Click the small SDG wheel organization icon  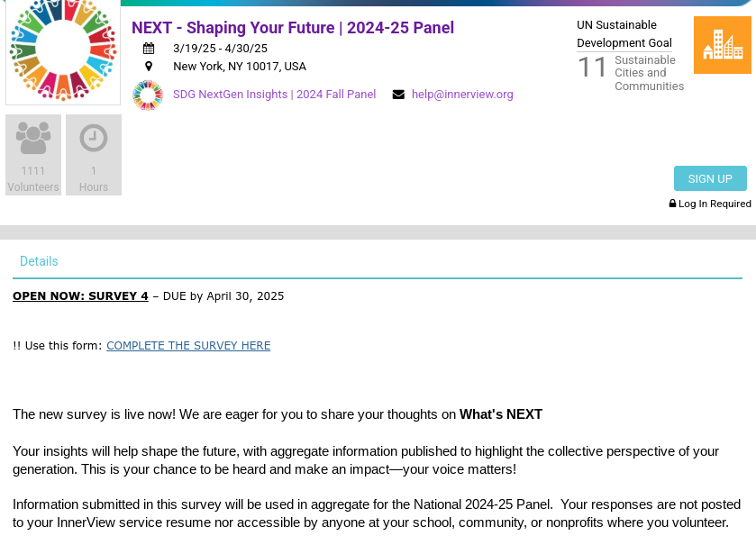[148, 95]
